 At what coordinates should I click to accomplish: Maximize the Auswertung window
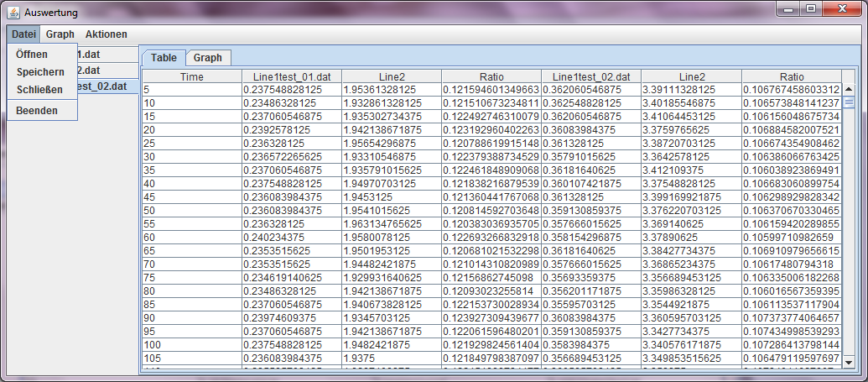click(810, 8)
